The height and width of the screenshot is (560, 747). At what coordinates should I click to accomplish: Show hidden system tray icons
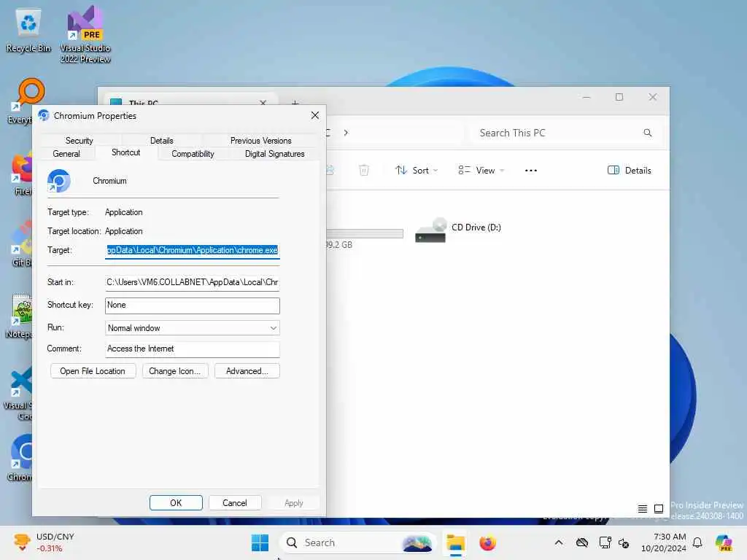click(559, 542)
